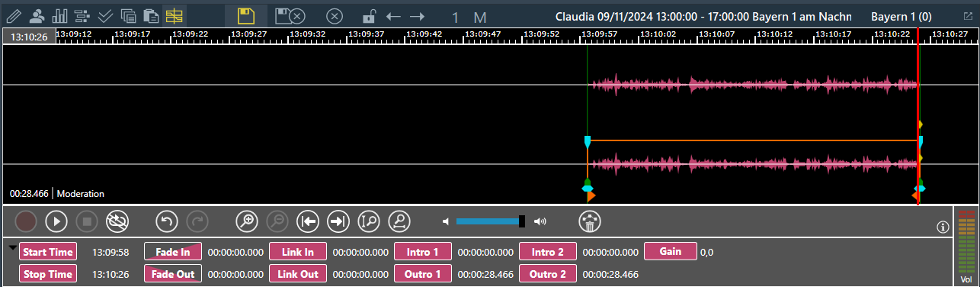Screen dimensions: 980x287
Task: Click the low volume speaker icon
Action: (446, 221)
